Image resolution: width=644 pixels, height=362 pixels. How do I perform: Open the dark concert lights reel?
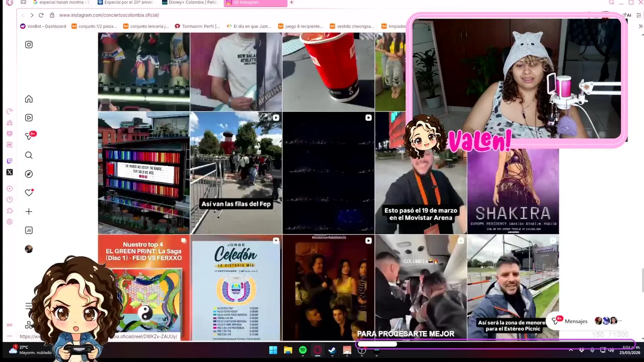click(329, 172)
